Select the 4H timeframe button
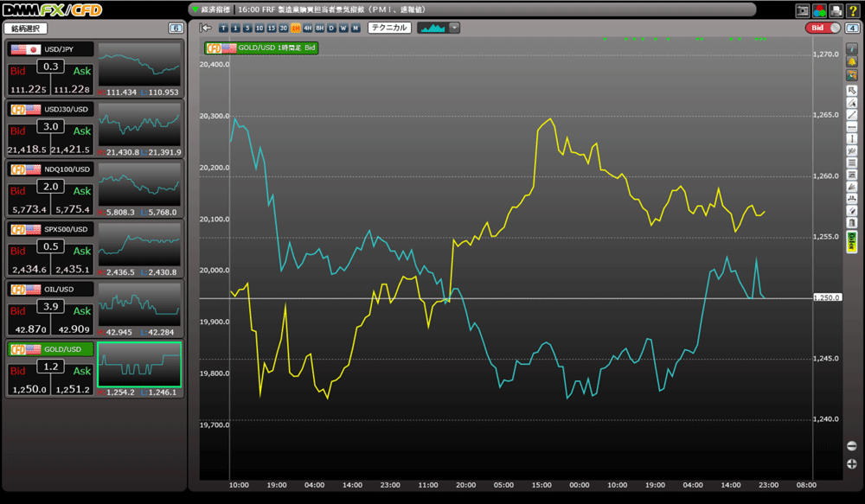Image resolution: width=865 pixels, height=504 pixels. (308, 28)
